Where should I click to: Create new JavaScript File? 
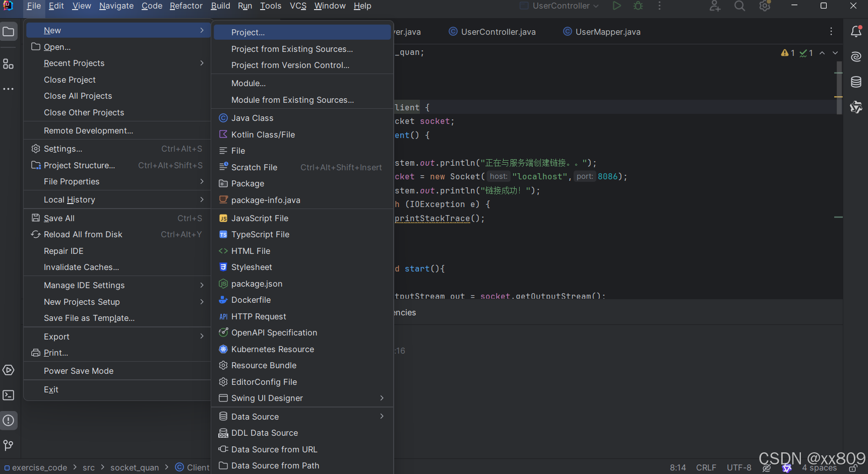coord(302,218)
